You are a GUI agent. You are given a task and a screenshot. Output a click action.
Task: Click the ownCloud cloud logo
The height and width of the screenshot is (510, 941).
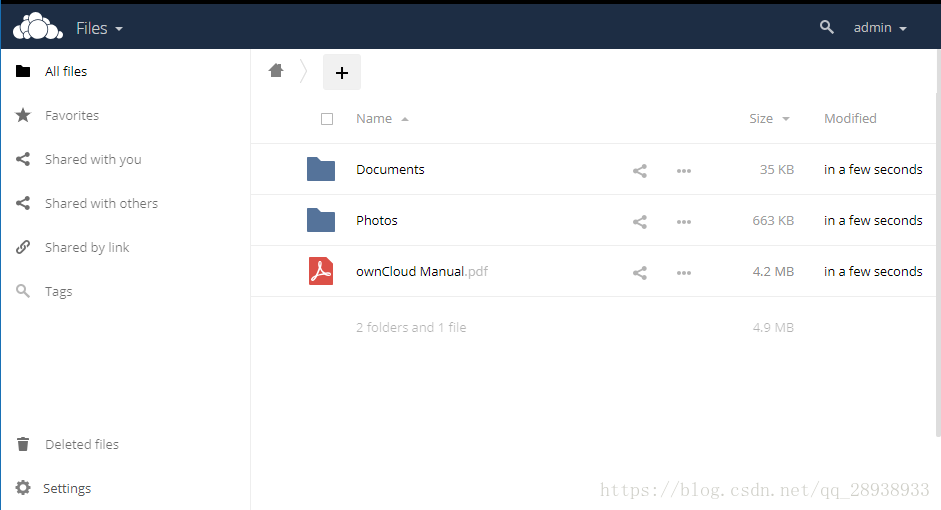[38, 26]
